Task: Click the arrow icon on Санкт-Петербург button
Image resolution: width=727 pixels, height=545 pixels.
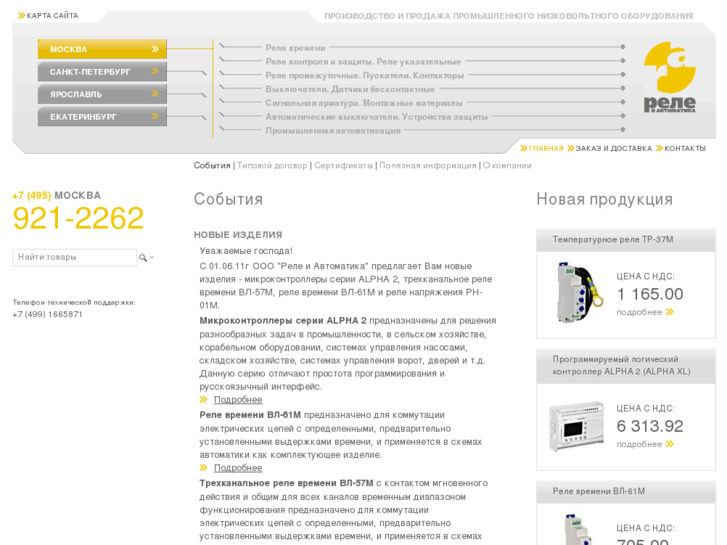Action: pyautogui.click(x=155, y=71)
